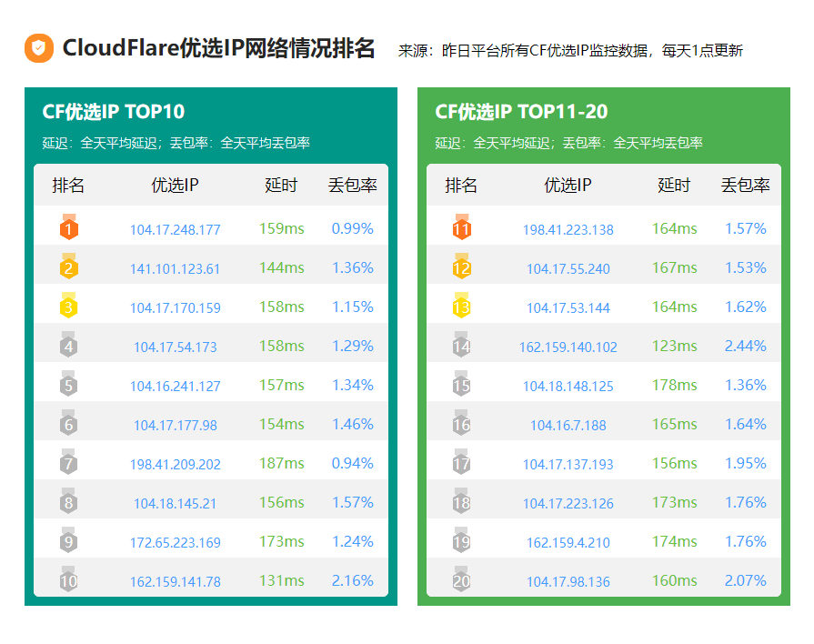Open IP address 104.17.248.177

click(x=175, y=229)
